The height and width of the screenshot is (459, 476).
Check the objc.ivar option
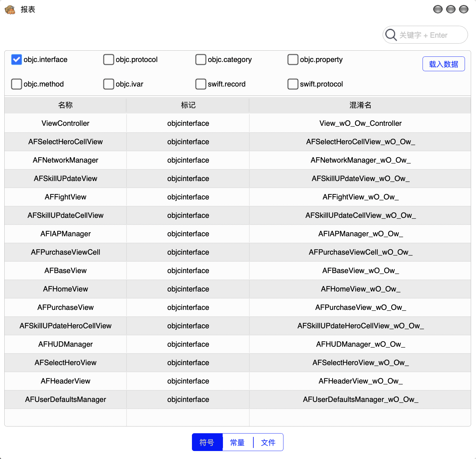109,84
